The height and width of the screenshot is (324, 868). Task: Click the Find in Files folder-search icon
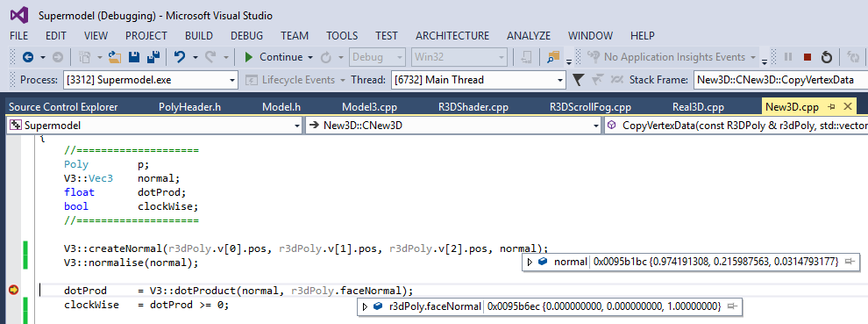coord(553,56)
